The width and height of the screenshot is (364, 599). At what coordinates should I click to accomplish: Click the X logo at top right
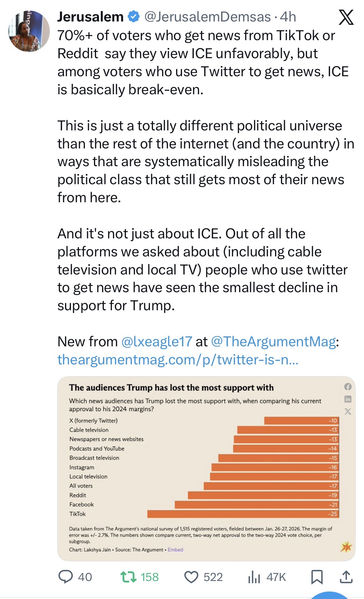(x=346, y=17)
